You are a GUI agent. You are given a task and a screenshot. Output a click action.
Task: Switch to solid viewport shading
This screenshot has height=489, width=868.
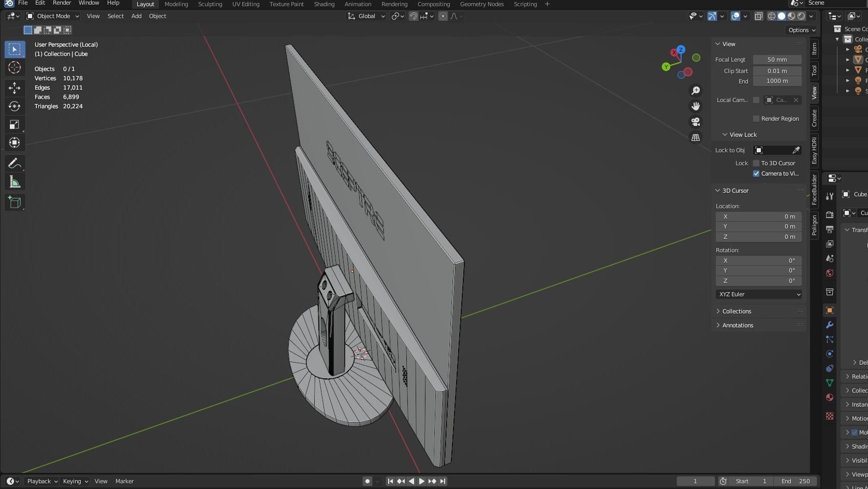pos(782,16)
